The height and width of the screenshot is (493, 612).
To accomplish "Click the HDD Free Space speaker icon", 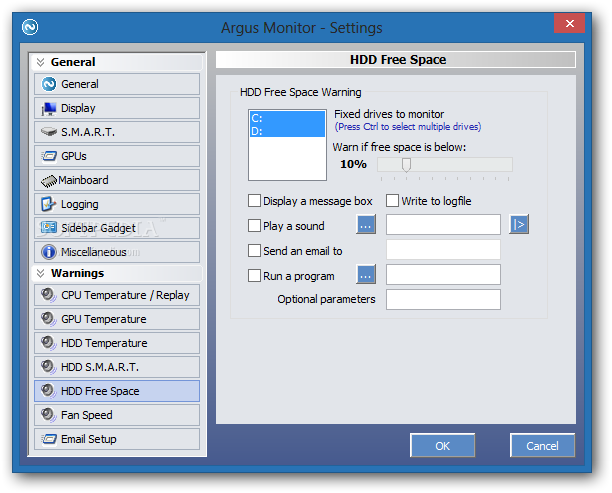I will click(x=48, y=391).
